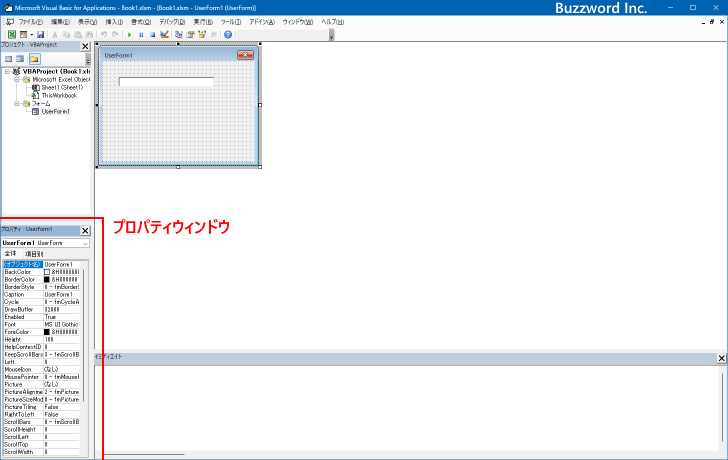728x460 pixels.
Task: Click the blue Help question mark icon
Action: (x=228, y=34)
